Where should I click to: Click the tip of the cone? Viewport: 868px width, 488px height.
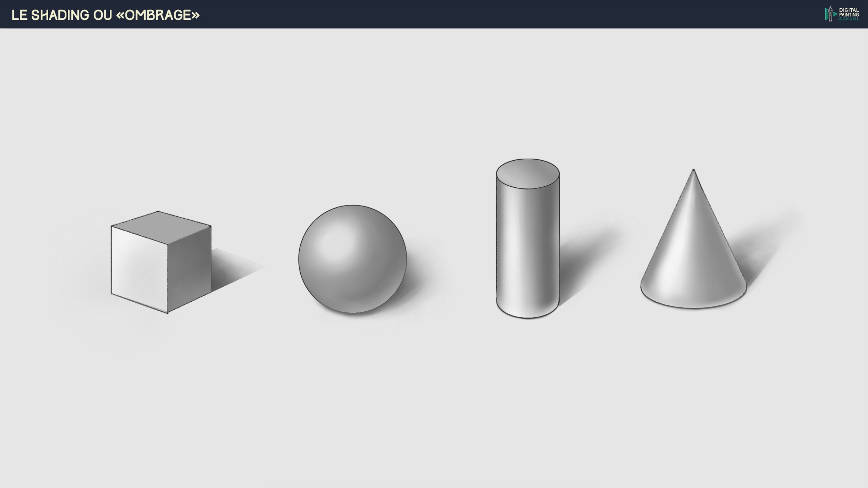coord(693,171)
